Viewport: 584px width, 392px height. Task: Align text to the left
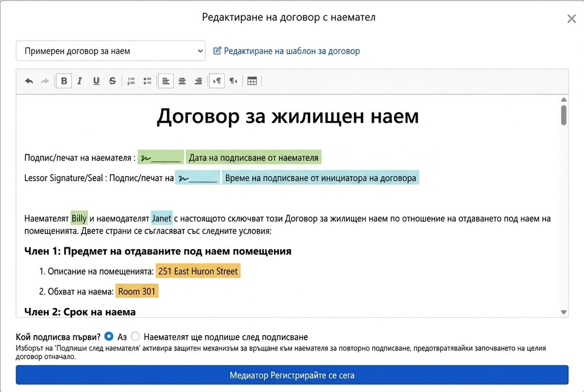[x=166, y=81]
